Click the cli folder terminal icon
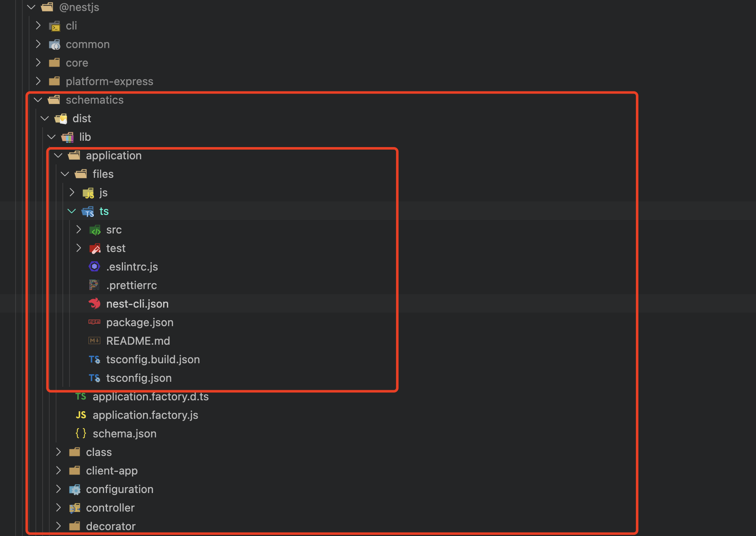The height and width of the screenshot is (536, 756). (x=54, y=26)
